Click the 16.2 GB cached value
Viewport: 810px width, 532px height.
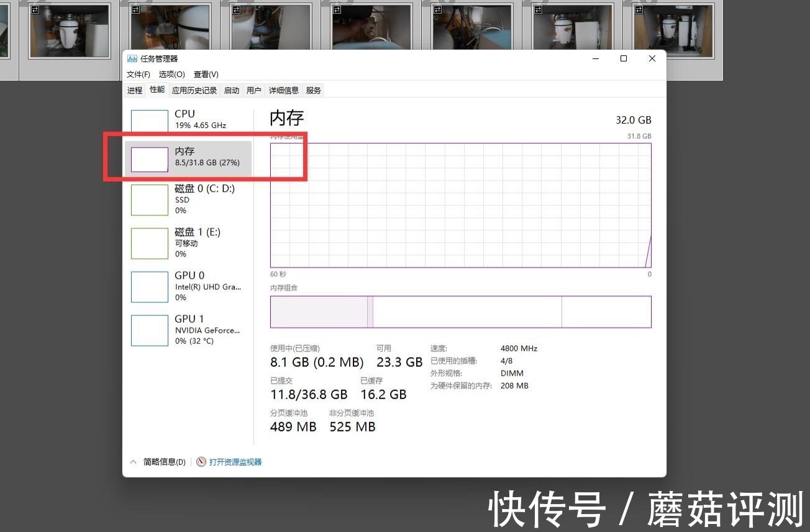coord(383,394)
